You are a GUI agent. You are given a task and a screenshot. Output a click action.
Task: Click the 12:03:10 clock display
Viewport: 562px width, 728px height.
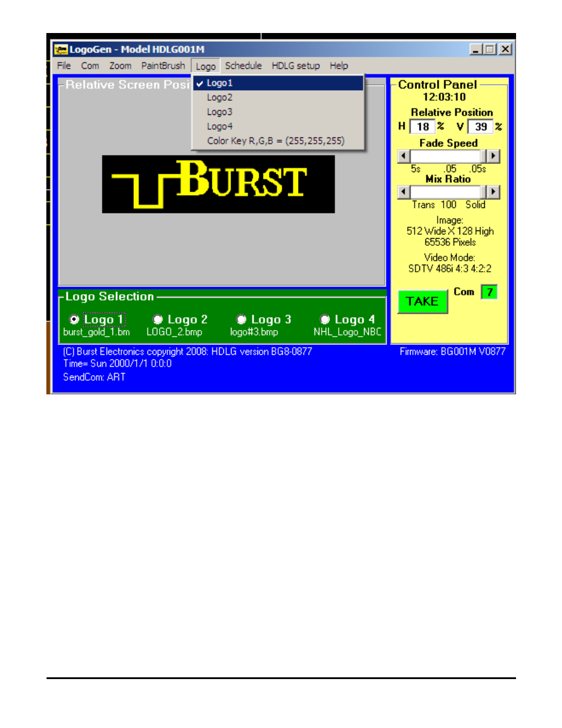pyautogui.click(x=444, y=97)
